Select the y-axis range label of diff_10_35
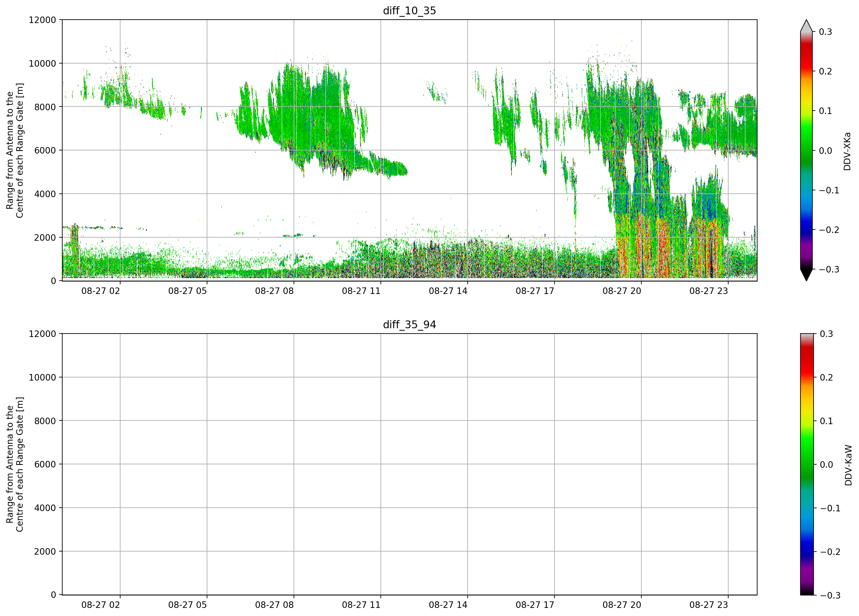The width and height of the screenshot is (859, 616). pos(15,150)
